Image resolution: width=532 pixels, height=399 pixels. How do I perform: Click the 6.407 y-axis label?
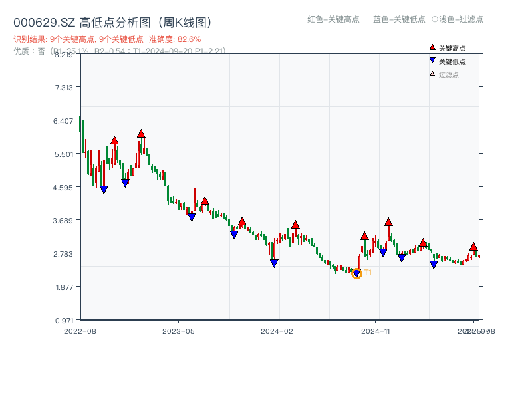63,121
